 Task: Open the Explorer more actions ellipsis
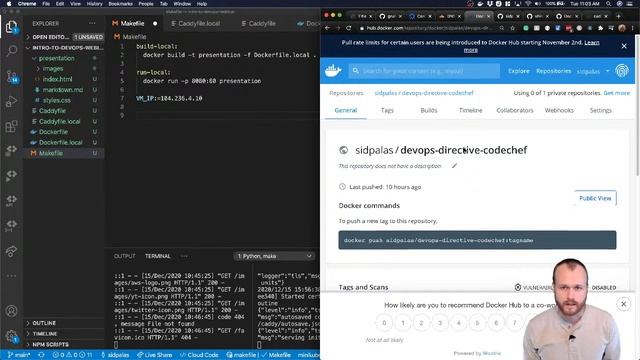click(x=92, y=23)
